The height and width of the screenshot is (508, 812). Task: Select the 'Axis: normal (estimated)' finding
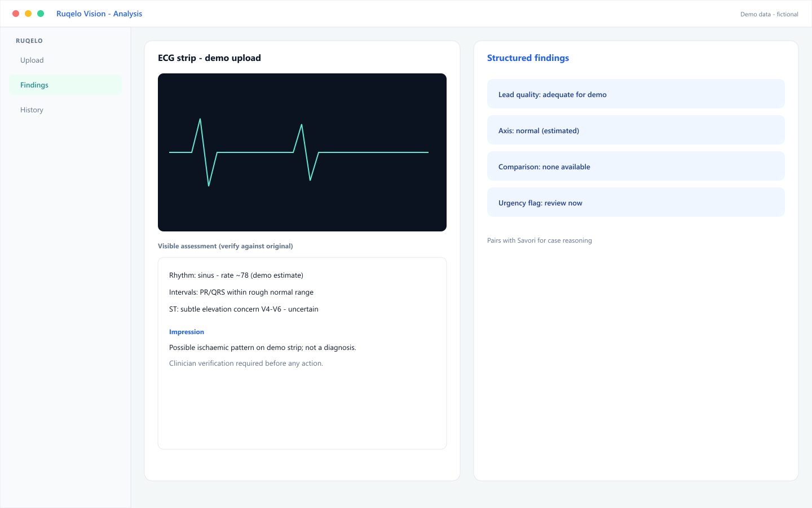click(x=636, y=130)
